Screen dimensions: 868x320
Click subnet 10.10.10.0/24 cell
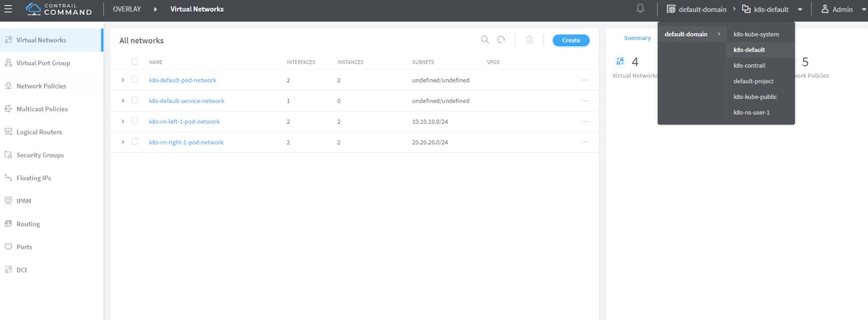tap(430, 122)
